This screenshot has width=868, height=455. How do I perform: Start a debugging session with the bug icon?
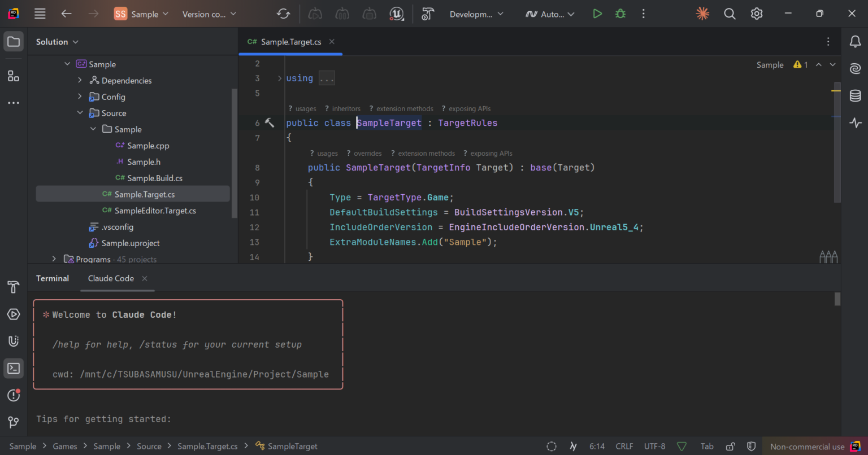[620, 14]
